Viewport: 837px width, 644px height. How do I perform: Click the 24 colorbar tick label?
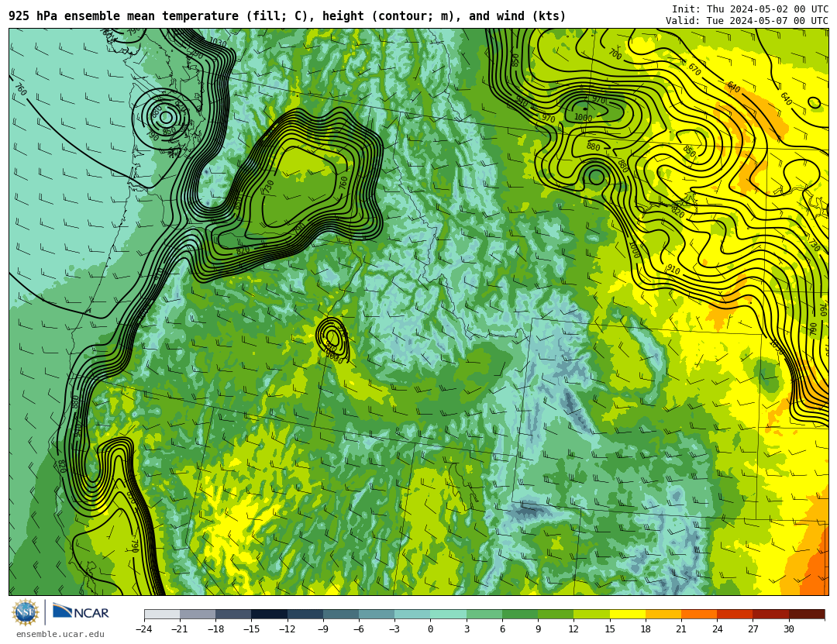coord(717,629)
